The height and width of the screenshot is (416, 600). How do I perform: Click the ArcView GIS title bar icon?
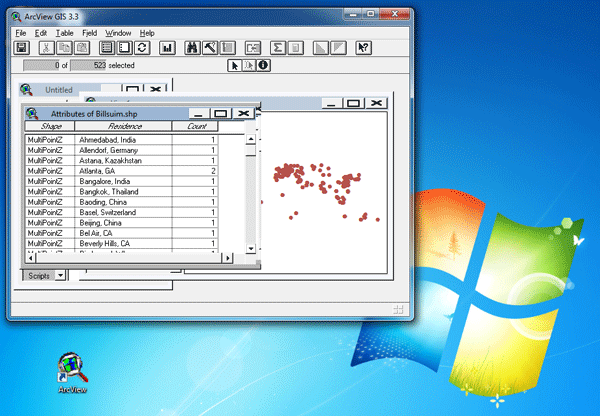tap(16, 17)
